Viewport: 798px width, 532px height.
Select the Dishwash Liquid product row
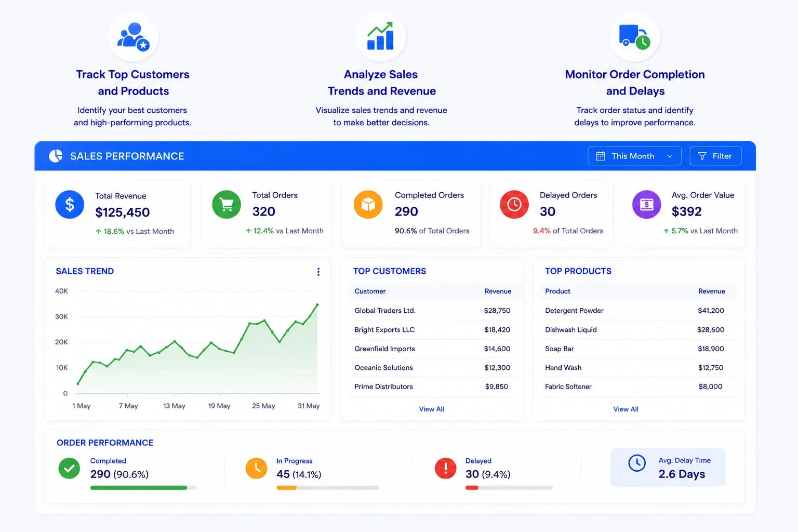tap(638, 330)
